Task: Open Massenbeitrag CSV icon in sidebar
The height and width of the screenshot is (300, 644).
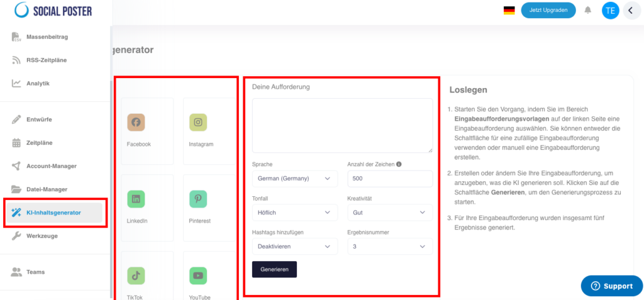Action: [16, 37]
